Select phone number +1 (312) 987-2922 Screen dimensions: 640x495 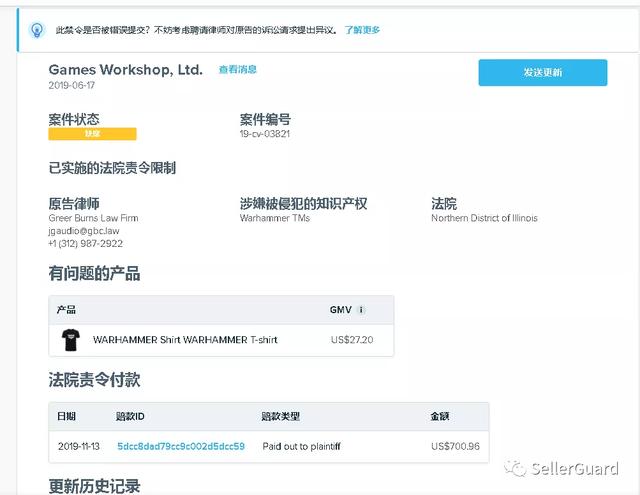(x=86, y=244)
